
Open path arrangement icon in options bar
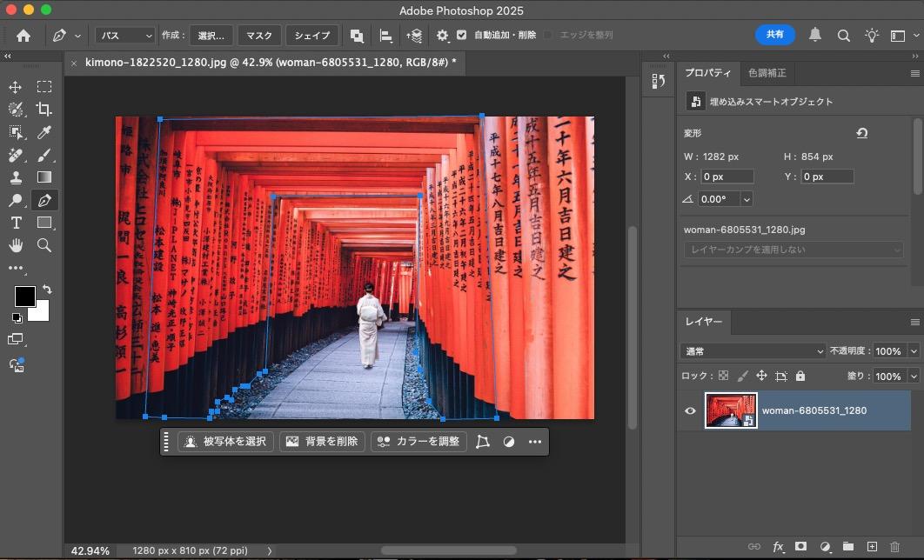click(x=414, y=36)
